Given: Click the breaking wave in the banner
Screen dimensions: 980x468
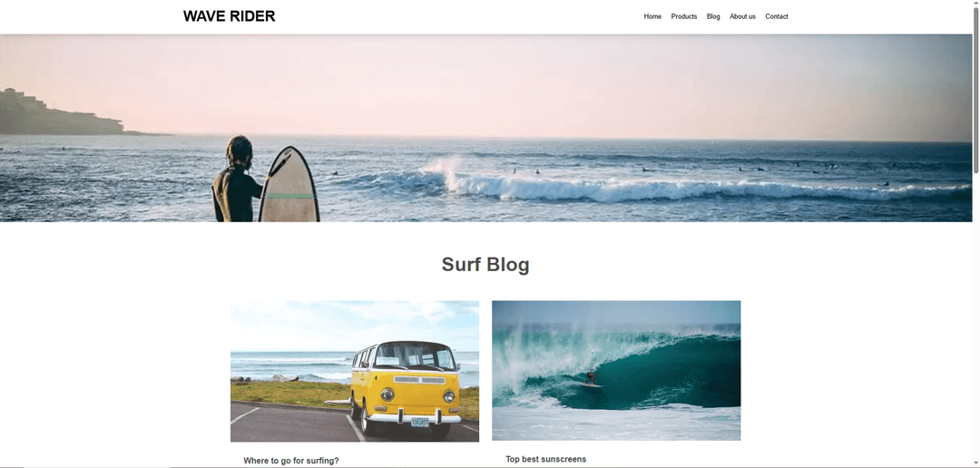Looking at the screenshot, I should click(625, 186).
